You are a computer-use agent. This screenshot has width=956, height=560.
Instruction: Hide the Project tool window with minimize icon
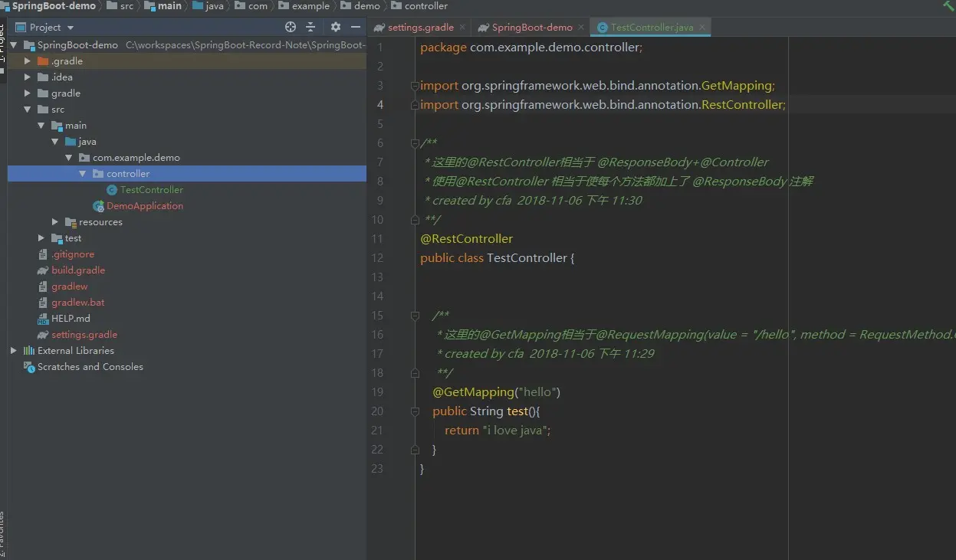point(355,27)
